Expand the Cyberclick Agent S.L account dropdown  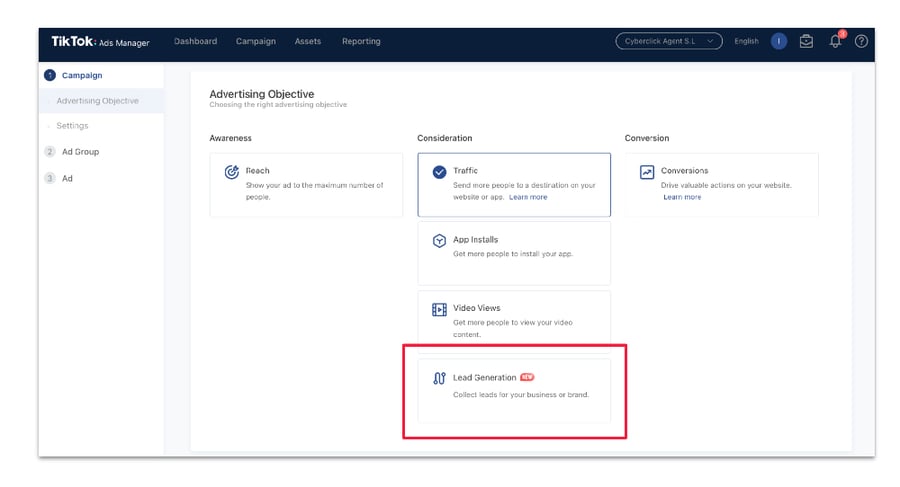669,41
